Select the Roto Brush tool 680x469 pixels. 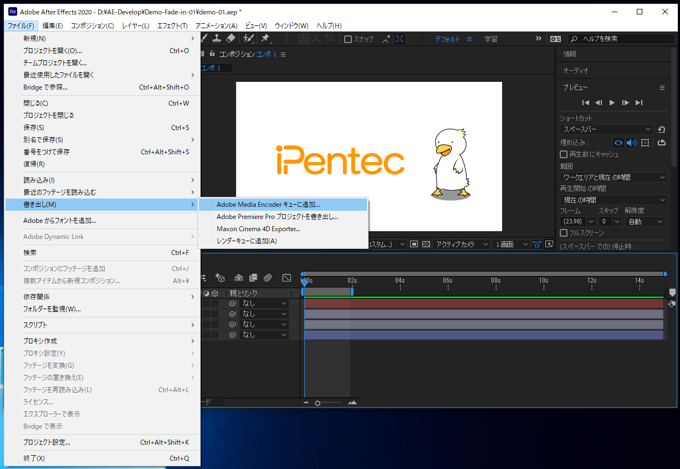tap(248, 39)
